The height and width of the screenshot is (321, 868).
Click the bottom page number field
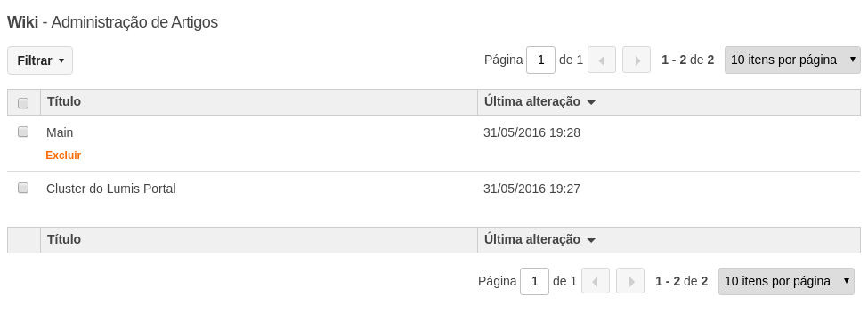pyautogui.click(x=535, y=281)
